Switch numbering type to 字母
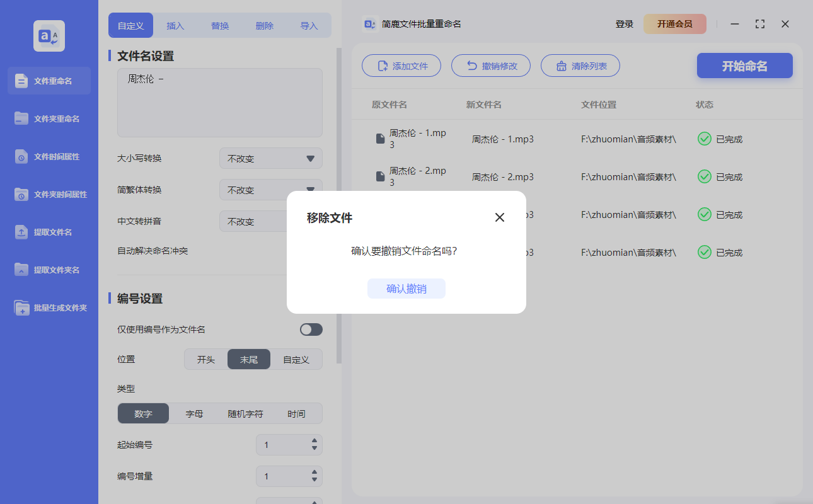Image resolution: width=813 pixels, height=504 pixels. coord(194,413)
